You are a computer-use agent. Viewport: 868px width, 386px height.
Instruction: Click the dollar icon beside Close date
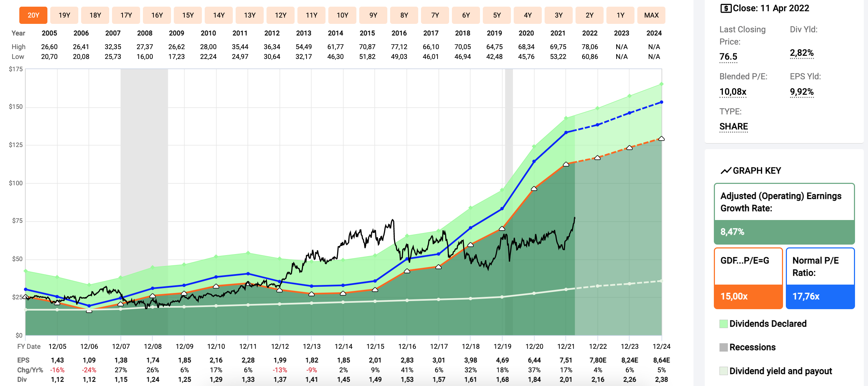click(x=725, y=8)
